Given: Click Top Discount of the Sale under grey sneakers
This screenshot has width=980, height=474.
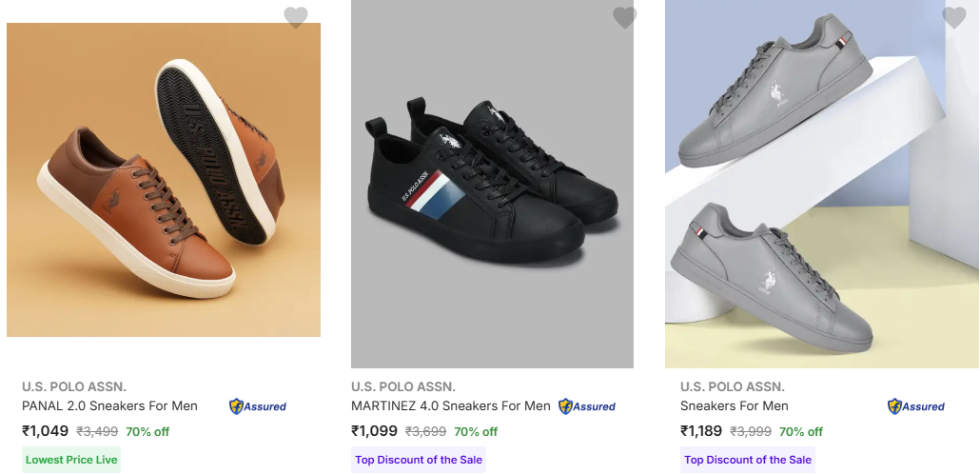Looking at the screenshot, I should (748, 460).
